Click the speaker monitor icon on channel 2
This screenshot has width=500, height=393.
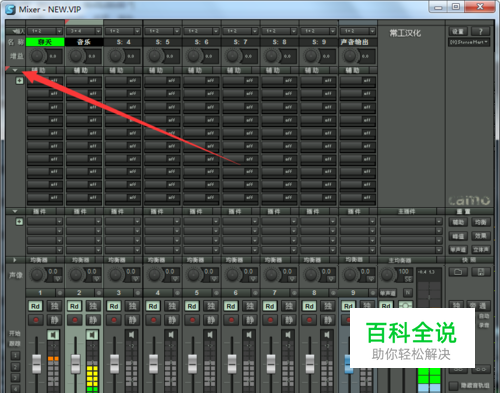pos(92,335)
